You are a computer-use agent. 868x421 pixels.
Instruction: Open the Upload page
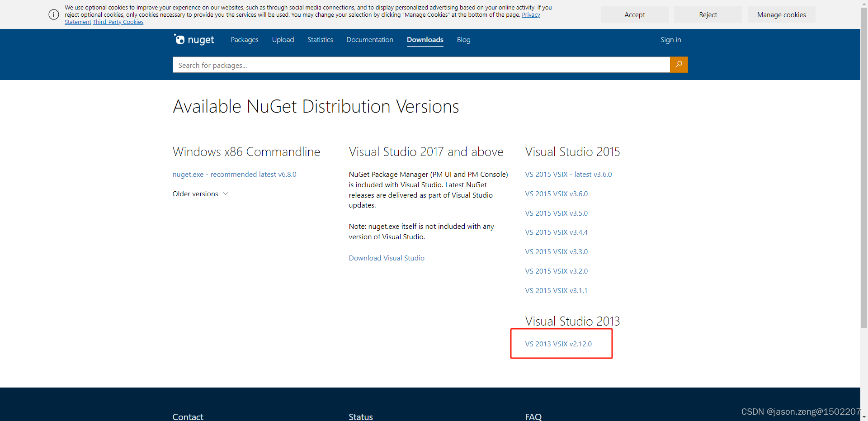(x=283, y=40)
